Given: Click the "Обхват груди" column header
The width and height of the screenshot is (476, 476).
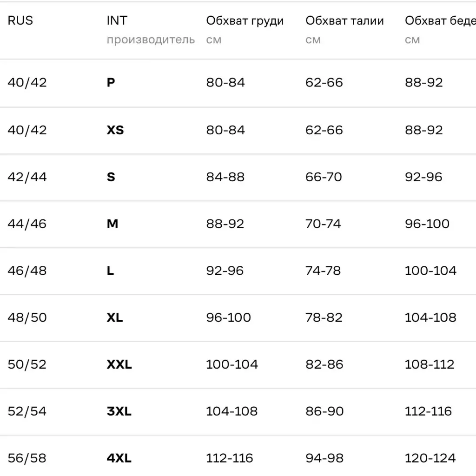Looking at the screenshot, I should point(245,21).
